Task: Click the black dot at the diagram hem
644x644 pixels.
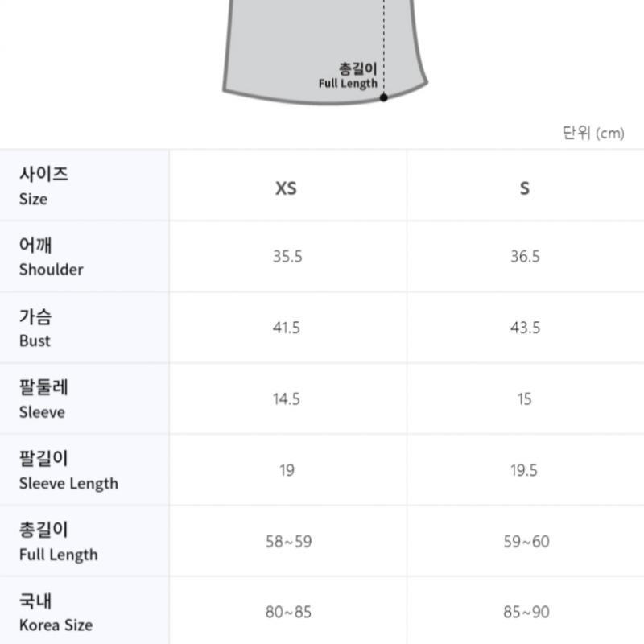Action: (x=384, y=97)
